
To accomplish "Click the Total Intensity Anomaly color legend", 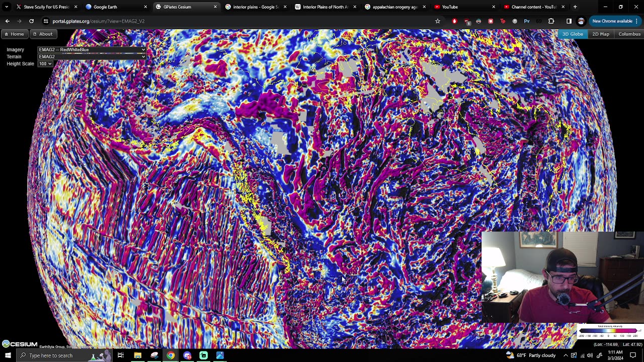I will [x=609, y=331].
